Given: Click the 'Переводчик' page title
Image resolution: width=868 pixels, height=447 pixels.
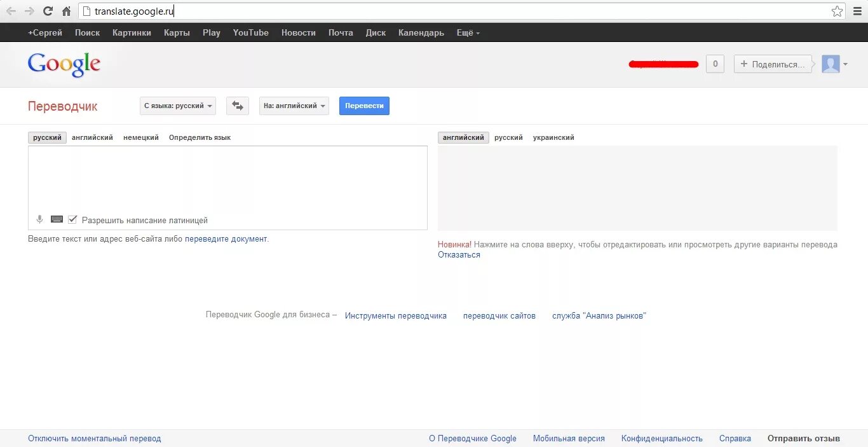Looking at the screenshot, I should [62, 106].
